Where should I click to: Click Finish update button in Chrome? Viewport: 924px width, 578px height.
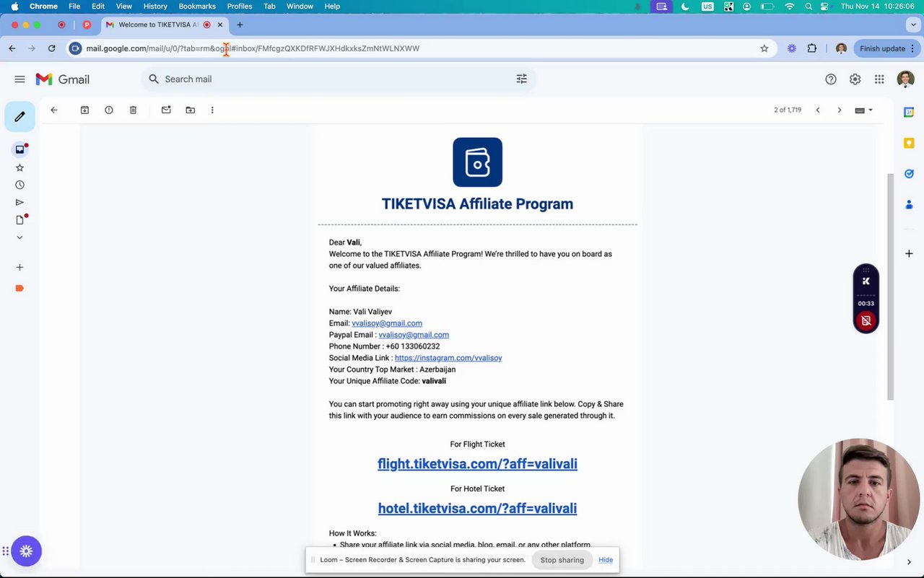click(887, 48)
